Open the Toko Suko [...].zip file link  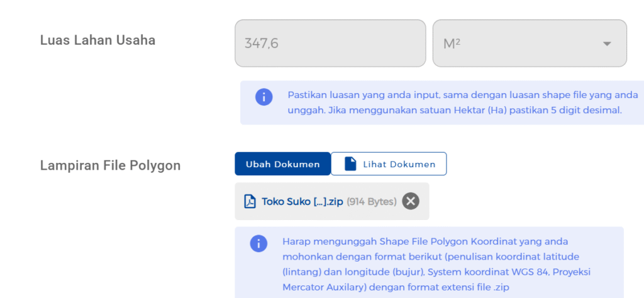[x=303, y=202]
